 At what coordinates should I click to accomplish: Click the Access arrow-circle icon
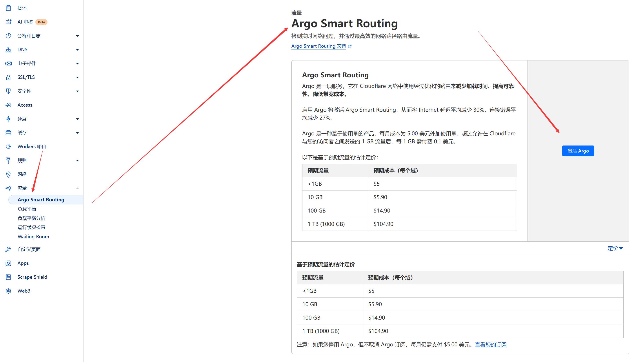coord(8,105)
